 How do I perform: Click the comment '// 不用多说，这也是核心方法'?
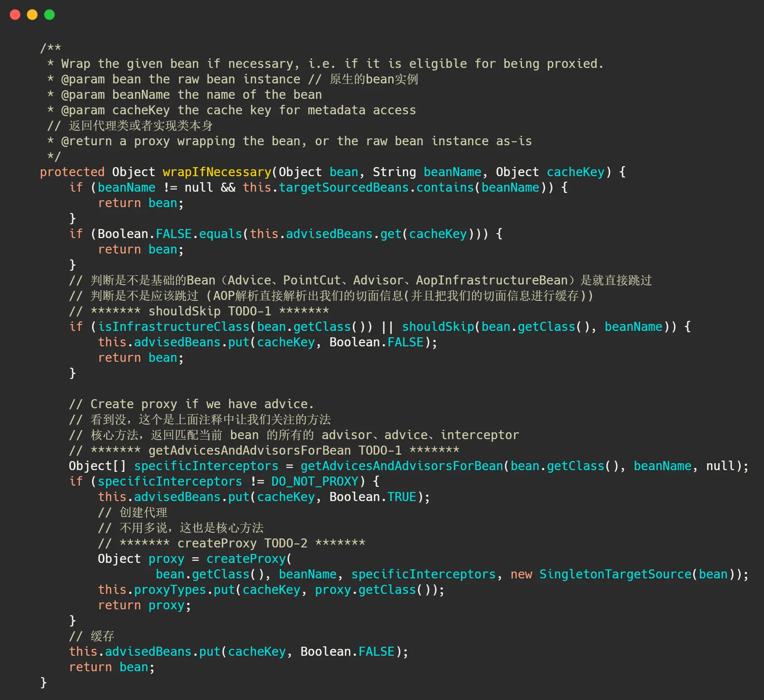pyautogui.click(x=180, y=528)
